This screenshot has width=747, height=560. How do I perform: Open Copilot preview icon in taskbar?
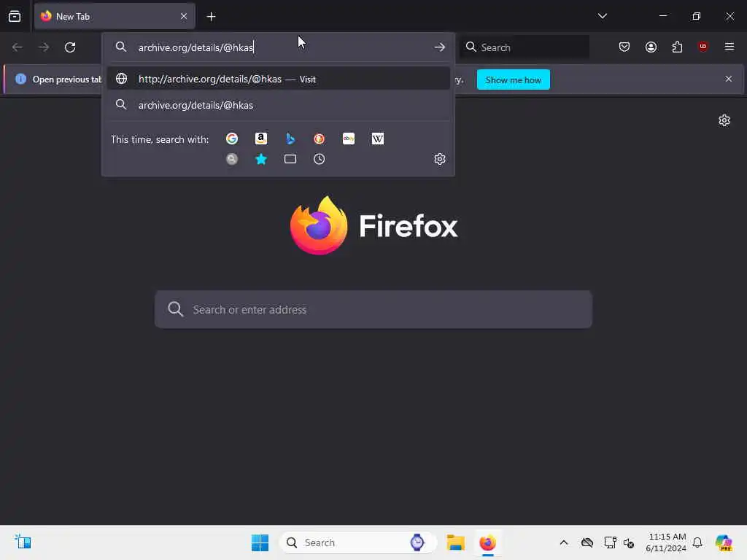coord(724,542)
